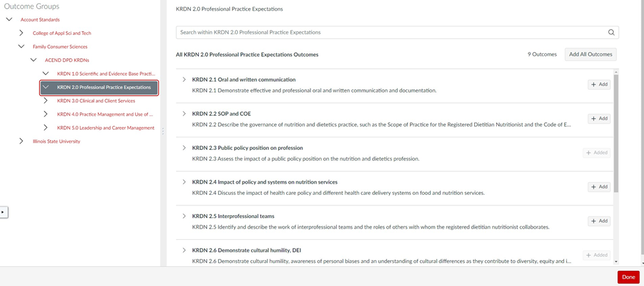
Task: Select KRDN 5.0 Leadership and Career Management
Action: (106, 127)
